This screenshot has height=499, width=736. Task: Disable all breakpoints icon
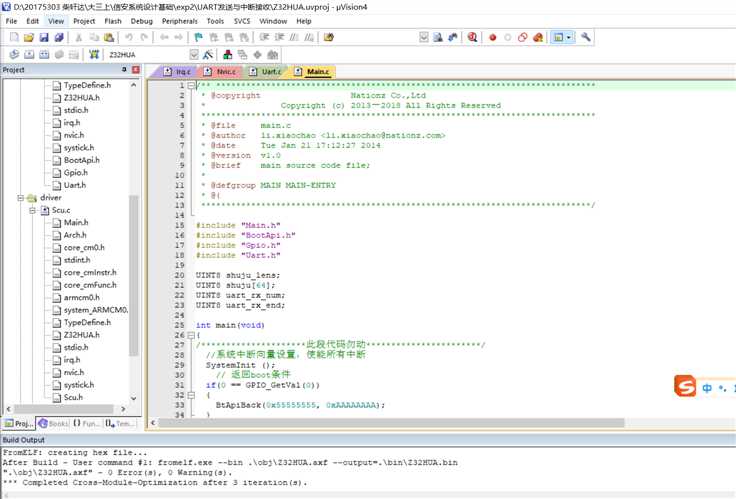tap(522, 37)
